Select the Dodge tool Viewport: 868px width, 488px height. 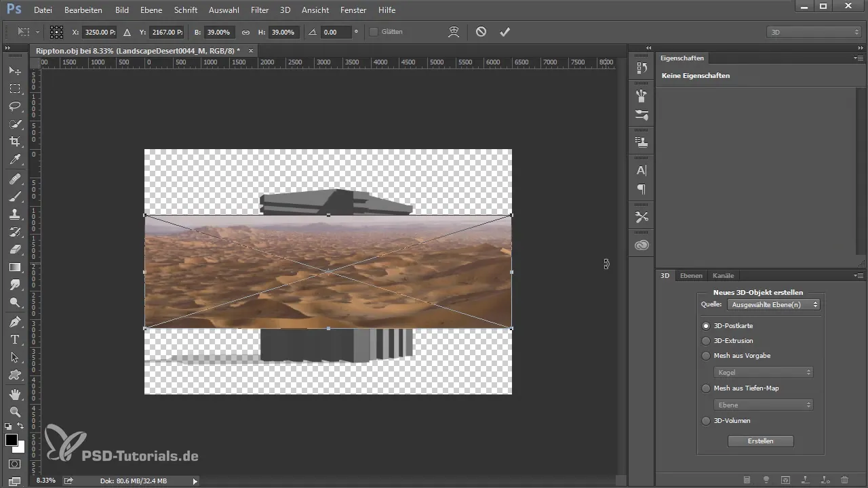click(x=14, y=302)
